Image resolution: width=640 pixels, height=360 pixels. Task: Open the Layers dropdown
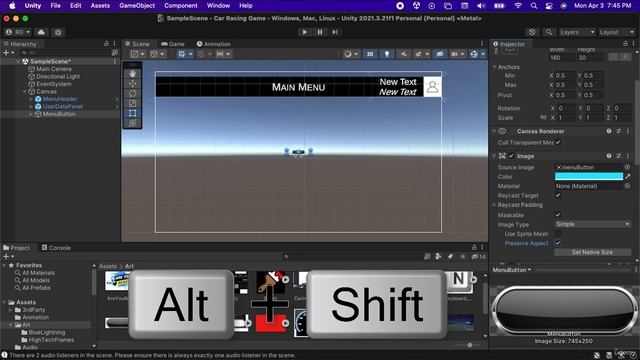(576, 32)
